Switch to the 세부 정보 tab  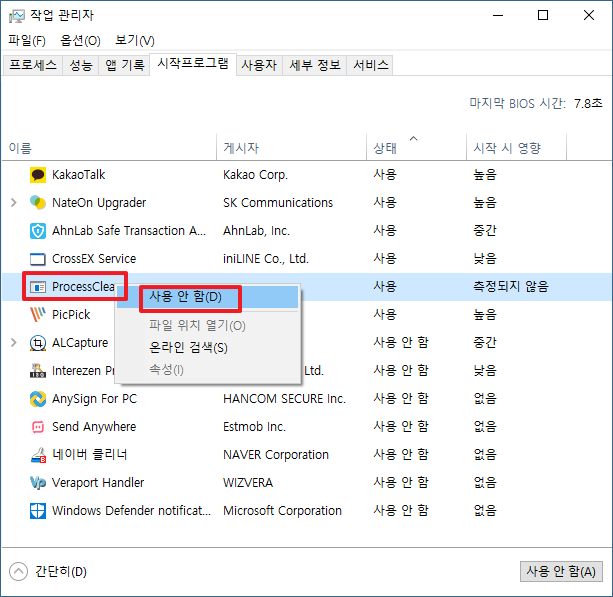click(x=315, y=65)
